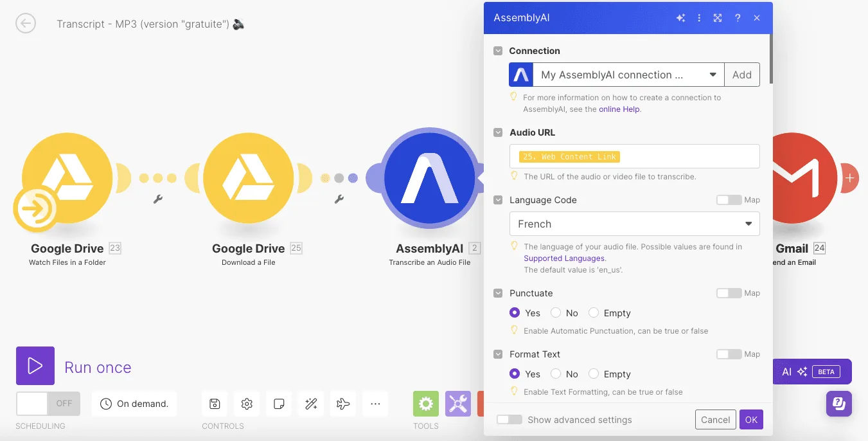Select Format Text Empty radio button
The height and width of the screenshot is (441, 868).
tap(594, 374)
